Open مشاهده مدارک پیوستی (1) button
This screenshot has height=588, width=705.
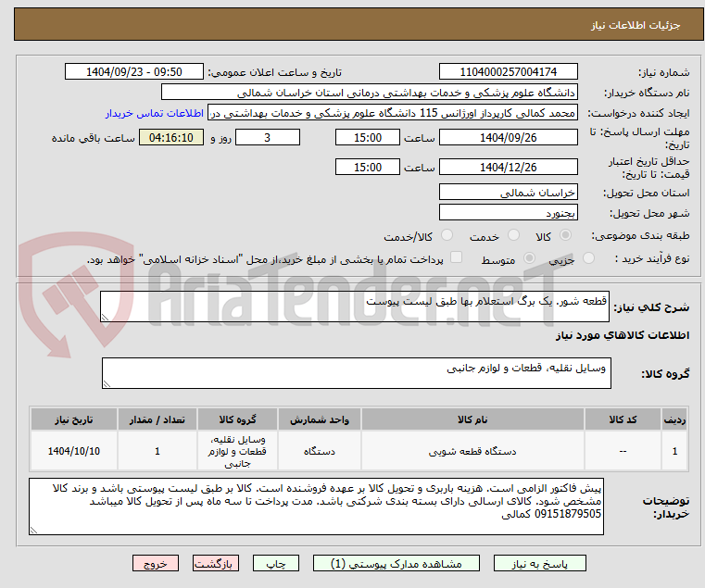click(397, 563)
